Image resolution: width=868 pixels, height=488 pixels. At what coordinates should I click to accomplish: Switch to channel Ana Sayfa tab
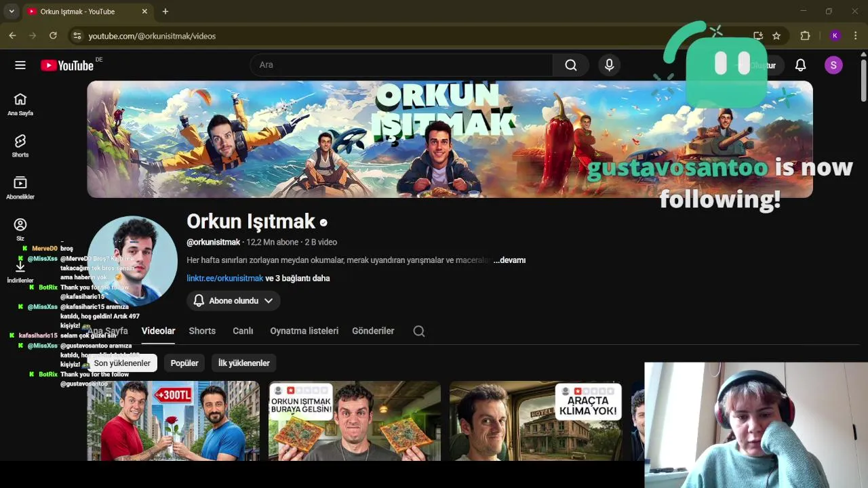[107, 331]
